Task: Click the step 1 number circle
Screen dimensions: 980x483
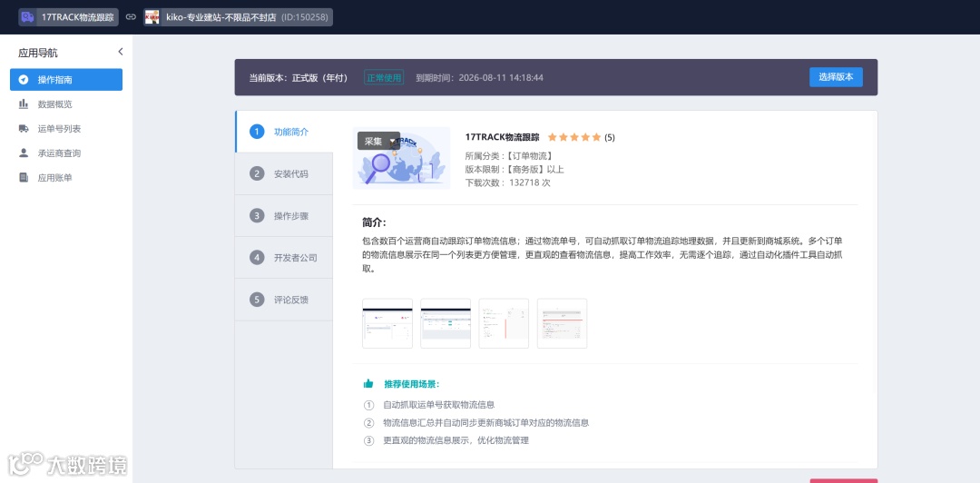Action: 256,132
